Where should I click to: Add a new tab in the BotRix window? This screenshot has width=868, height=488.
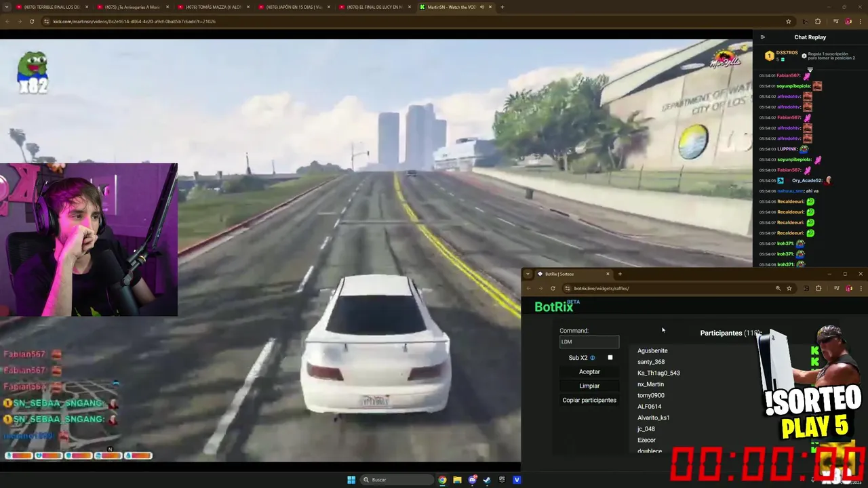620,274
